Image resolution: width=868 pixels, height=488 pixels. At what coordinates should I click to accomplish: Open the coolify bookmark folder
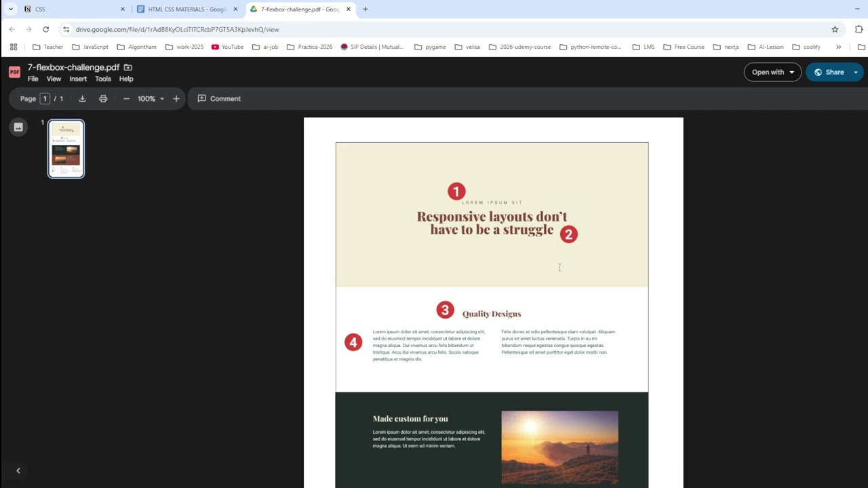tap(806, 47)
